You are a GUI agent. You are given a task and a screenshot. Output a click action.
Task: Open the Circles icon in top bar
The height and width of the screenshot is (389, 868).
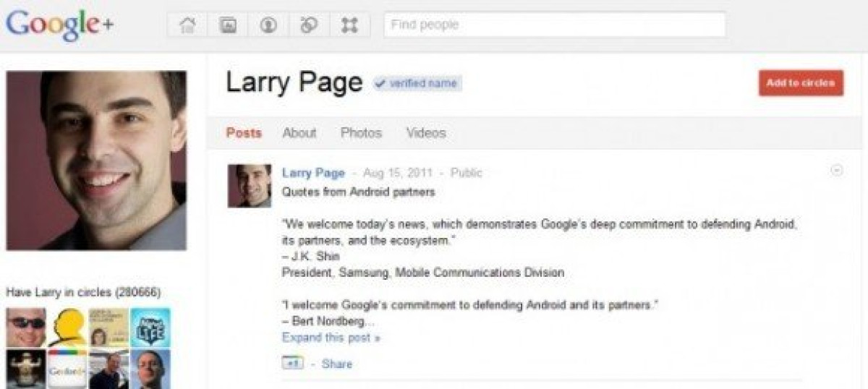pos(309,25)
